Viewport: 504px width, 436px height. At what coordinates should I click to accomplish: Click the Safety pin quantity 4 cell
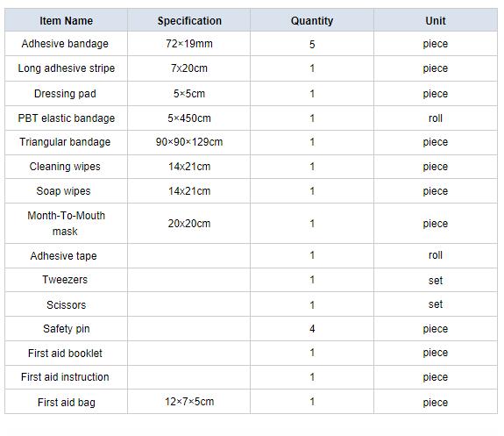[312, 328]
